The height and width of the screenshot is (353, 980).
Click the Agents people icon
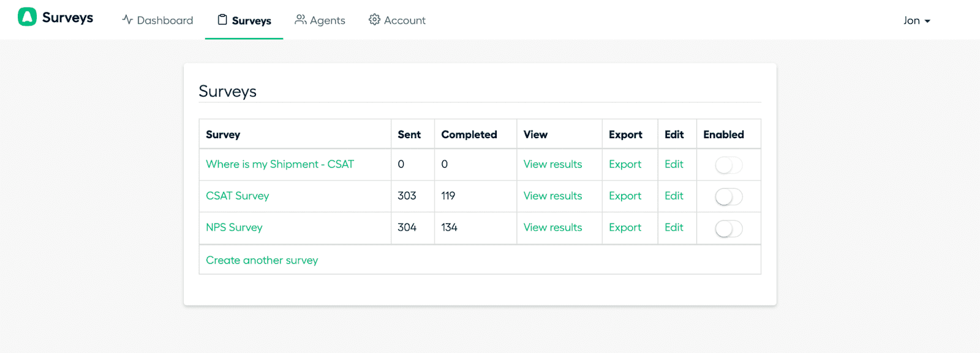[300, 20]
